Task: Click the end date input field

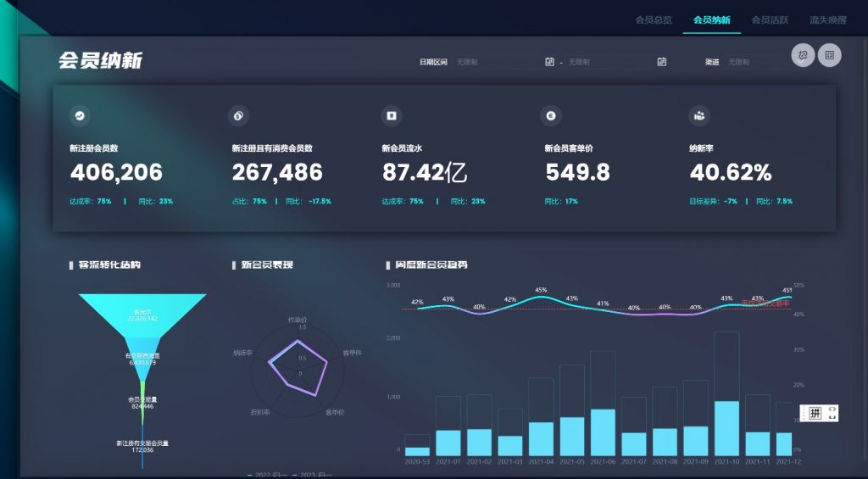Action: coord(608,62)
